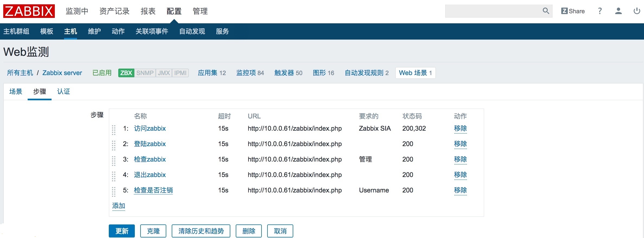This screenshot has height=238, width=644.
Task: Open 触发器 50 link
Action: click(x=288, y=73)
